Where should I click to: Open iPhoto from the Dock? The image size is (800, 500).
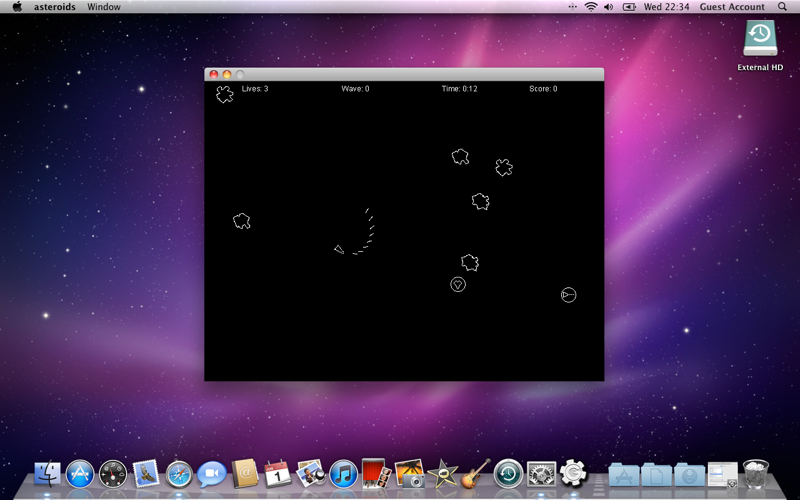tap(410, 473)
